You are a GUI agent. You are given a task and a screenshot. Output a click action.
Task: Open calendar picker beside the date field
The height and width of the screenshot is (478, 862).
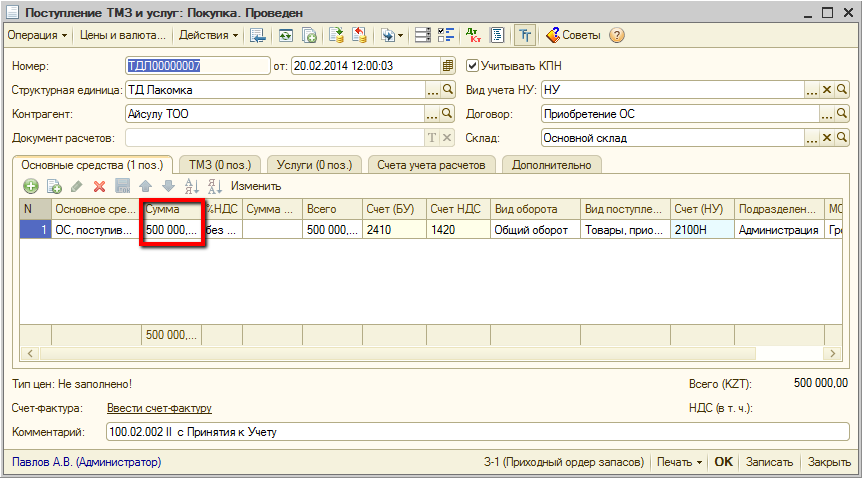click(x=448, y=66)
